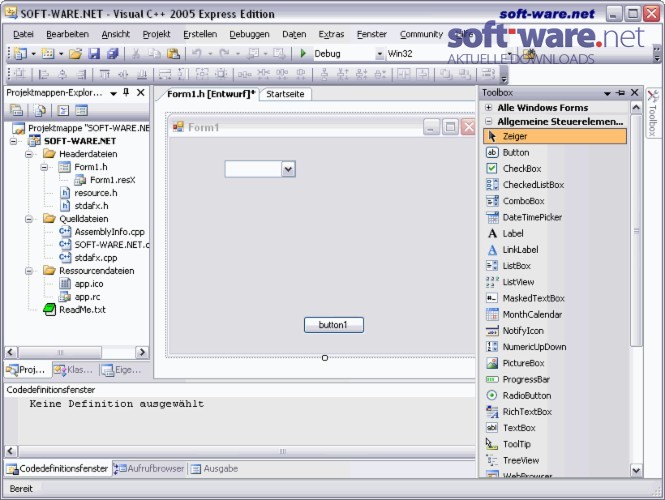Viewport: 665px width, 500px height.
Task: Open Projektmappen-Explorer window options dropdown
Action: [113, 93]
